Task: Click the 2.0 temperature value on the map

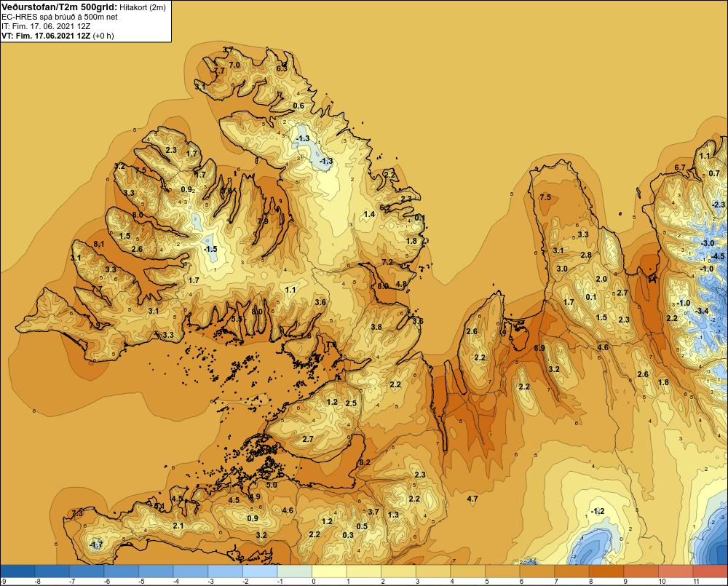Action: point(601,279)
